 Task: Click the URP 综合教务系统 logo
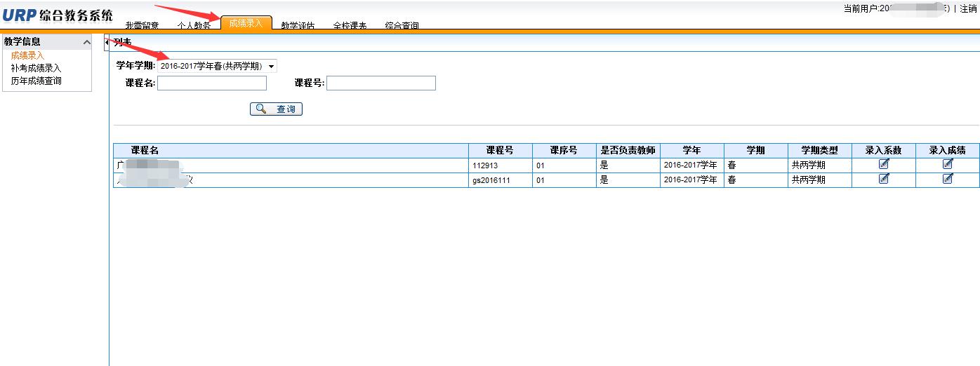(58, 16)
